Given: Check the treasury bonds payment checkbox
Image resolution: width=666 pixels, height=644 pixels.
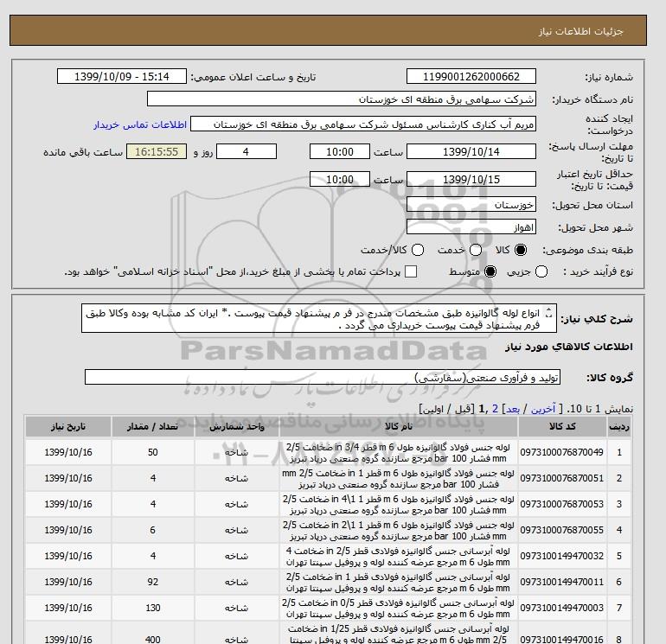Looking at the screenshot, I should pos(411,272).
